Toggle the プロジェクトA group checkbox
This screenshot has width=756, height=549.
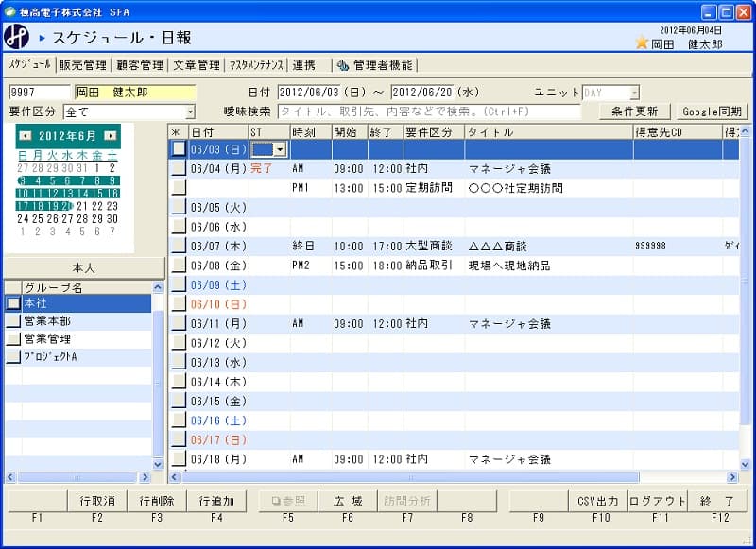(13, 356)
